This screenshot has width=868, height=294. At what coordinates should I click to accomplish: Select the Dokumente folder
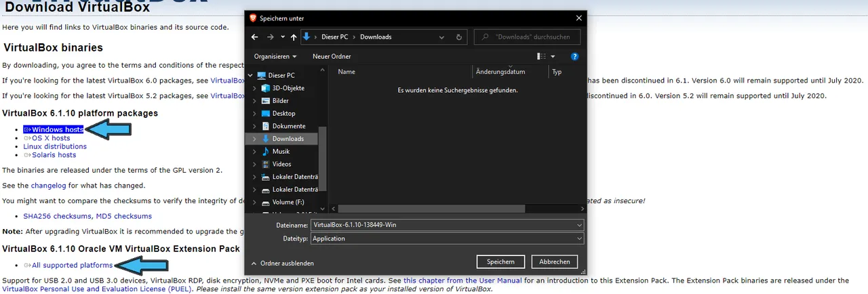[289, 126]
